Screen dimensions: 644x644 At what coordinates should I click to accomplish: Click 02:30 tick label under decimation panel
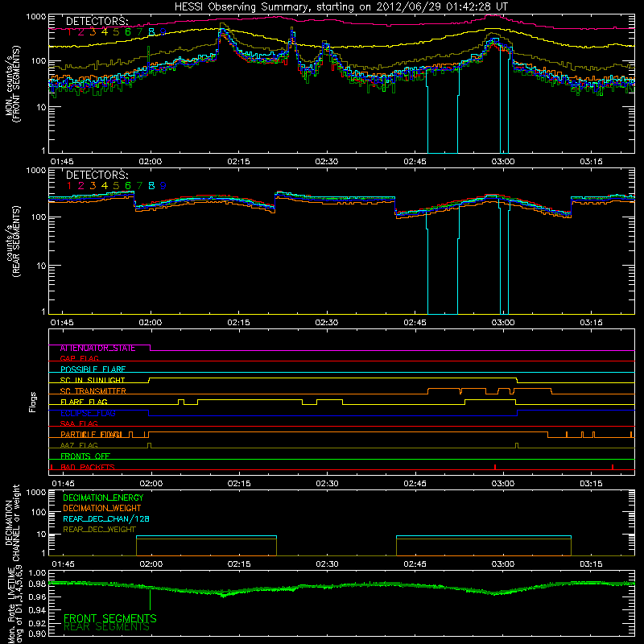(x=327, y=564)
